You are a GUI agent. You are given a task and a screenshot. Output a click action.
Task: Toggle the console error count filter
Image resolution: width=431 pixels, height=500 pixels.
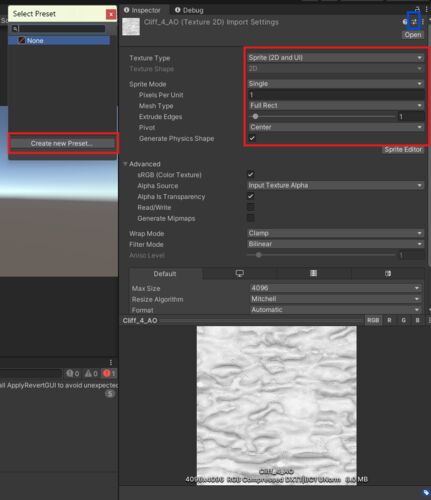109,374
